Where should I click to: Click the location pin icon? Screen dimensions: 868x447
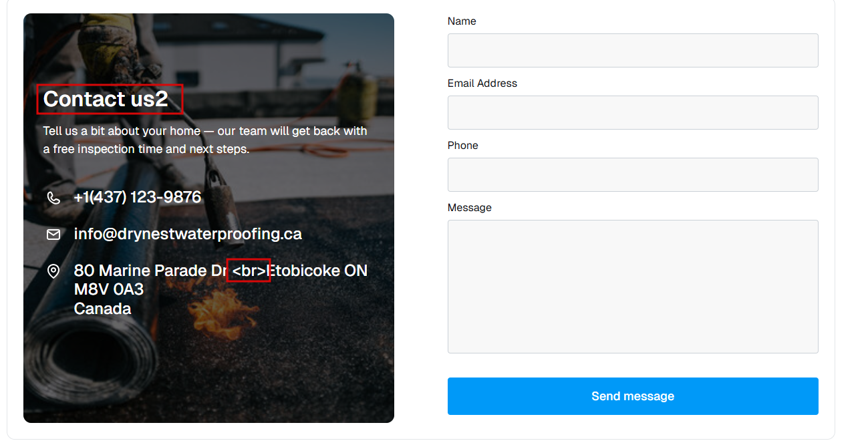(x=53, y=271)
